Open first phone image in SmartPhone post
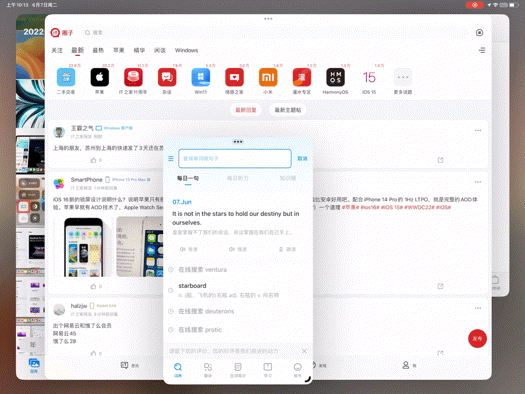 coord(83,247)
